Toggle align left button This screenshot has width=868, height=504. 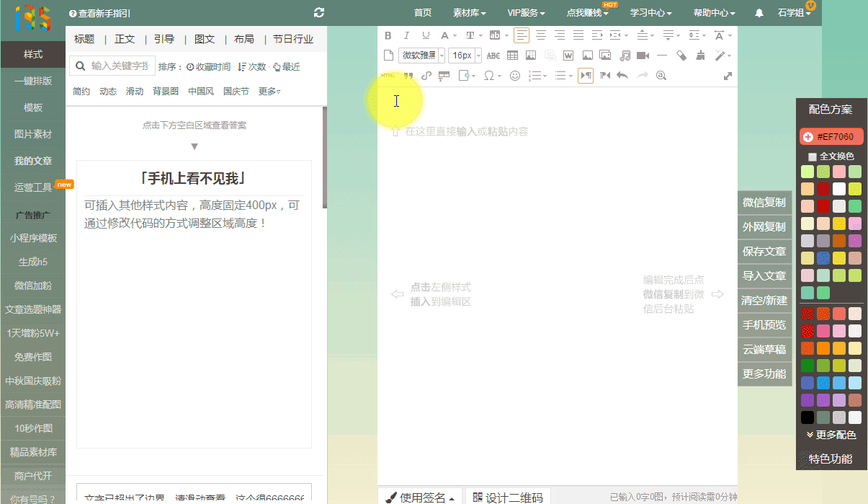[x=521, y=35]
